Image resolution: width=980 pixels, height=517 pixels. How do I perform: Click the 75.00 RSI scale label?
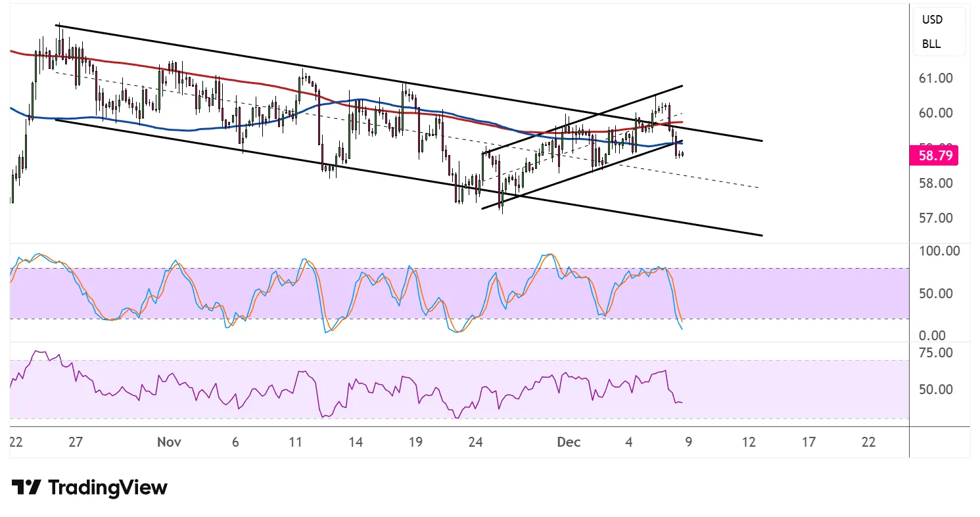pyautogui.click(x=935, y=353)
